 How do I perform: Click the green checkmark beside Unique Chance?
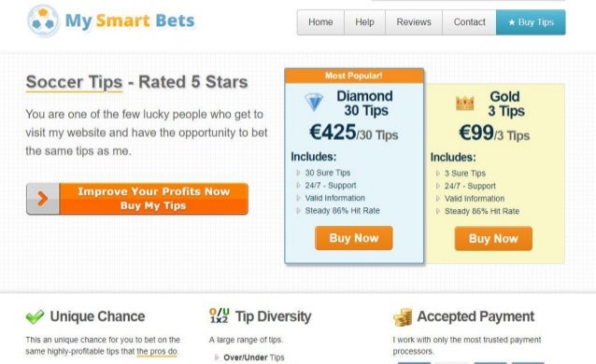pyautogui.click(x=35, y=316)
